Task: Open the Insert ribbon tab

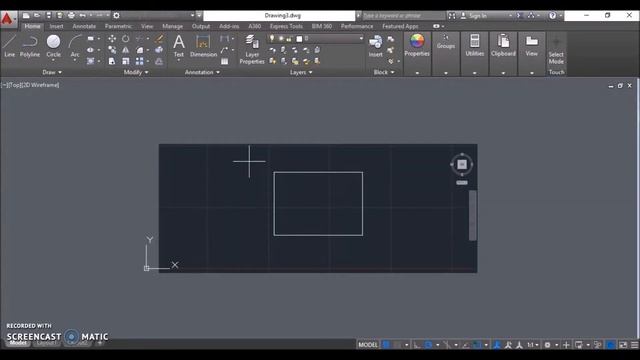Action: [x=56, y=26]
